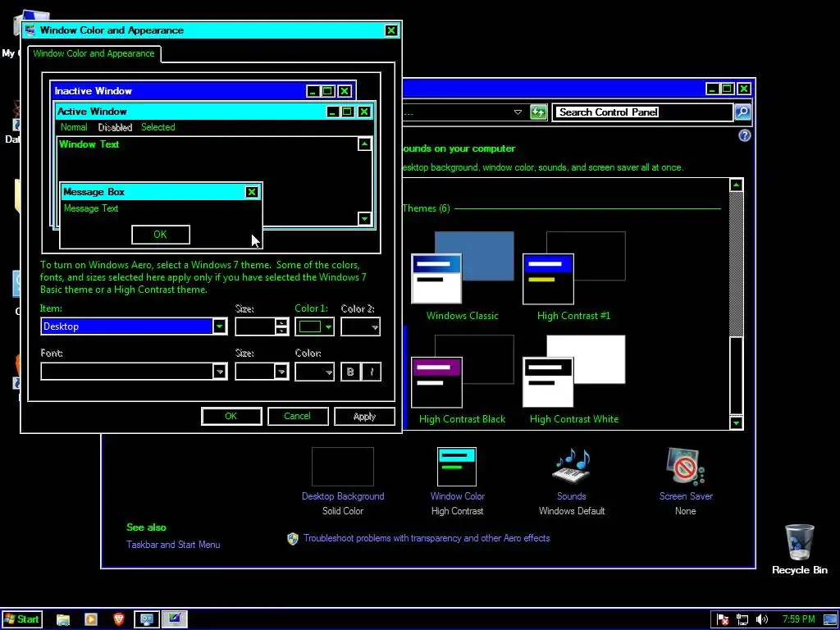Maximize the Personalization window
Screen dimensions: 840x630
(727, 89)
